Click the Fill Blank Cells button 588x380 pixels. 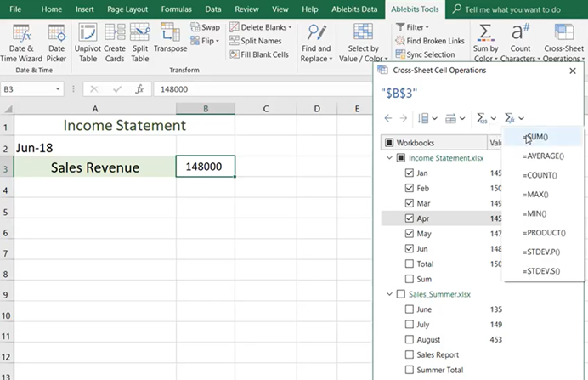260,54
